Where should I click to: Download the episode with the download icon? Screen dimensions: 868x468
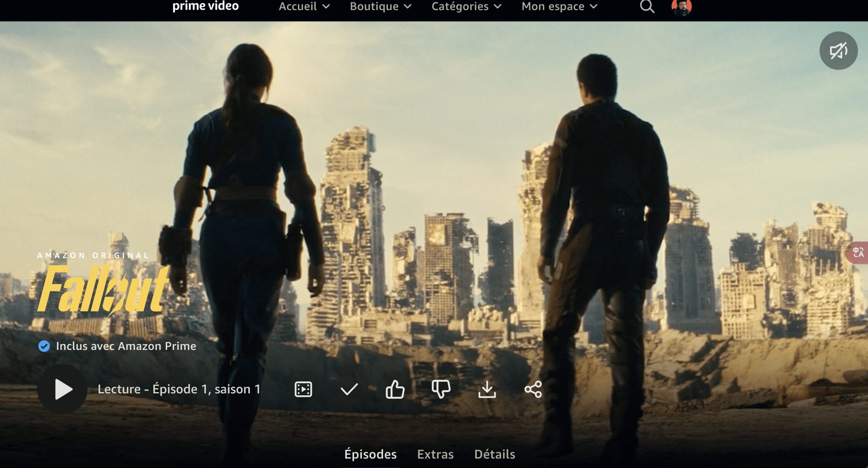(487, 389)
